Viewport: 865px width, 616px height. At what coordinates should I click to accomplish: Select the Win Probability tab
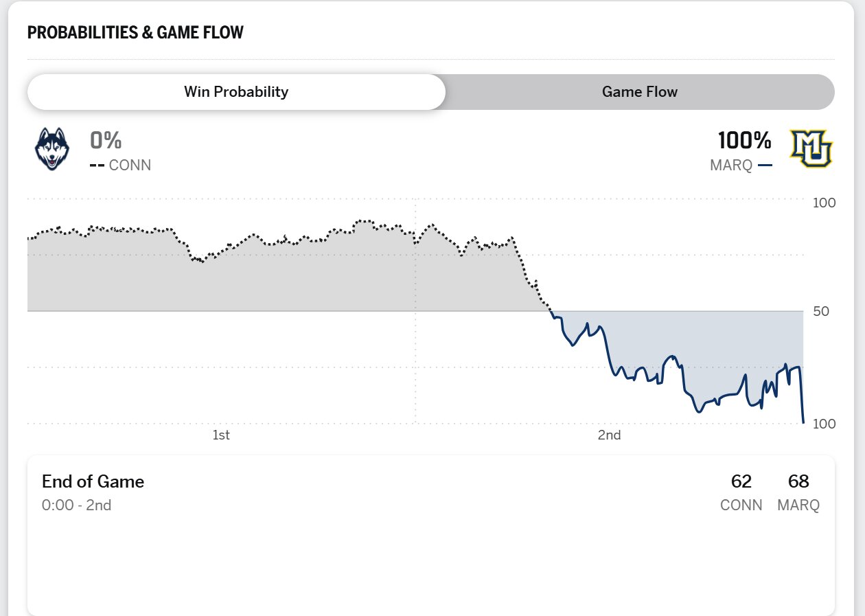click(236, 92)
